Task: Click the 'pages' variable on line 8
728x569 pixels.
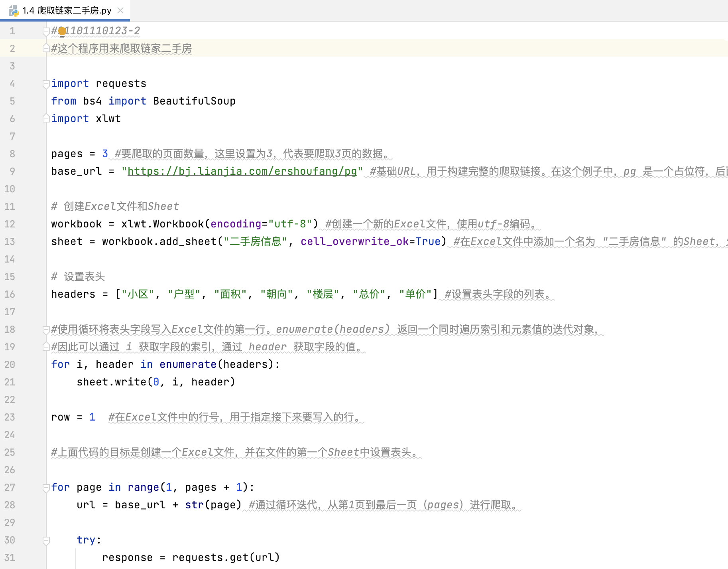Action: pos(67,154)
